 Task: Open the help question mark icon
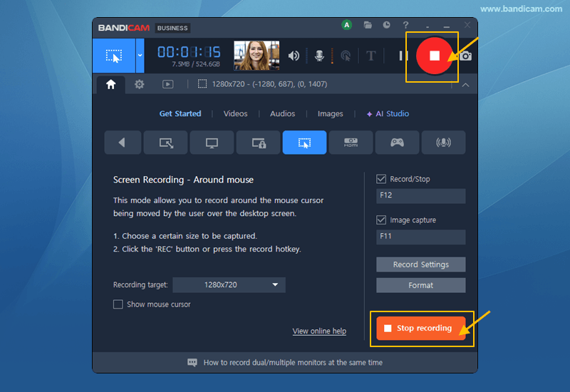(405, 25)
